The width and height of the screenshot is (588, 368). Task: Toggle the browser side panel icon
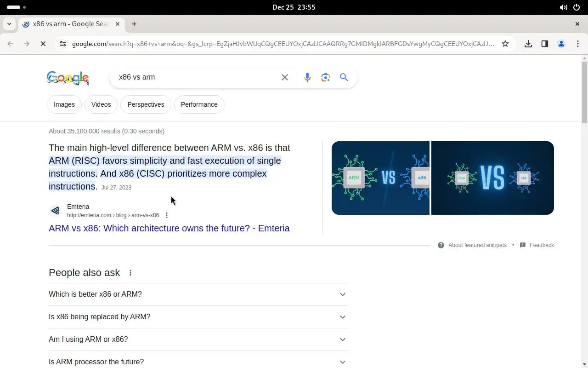click(545, 44)
